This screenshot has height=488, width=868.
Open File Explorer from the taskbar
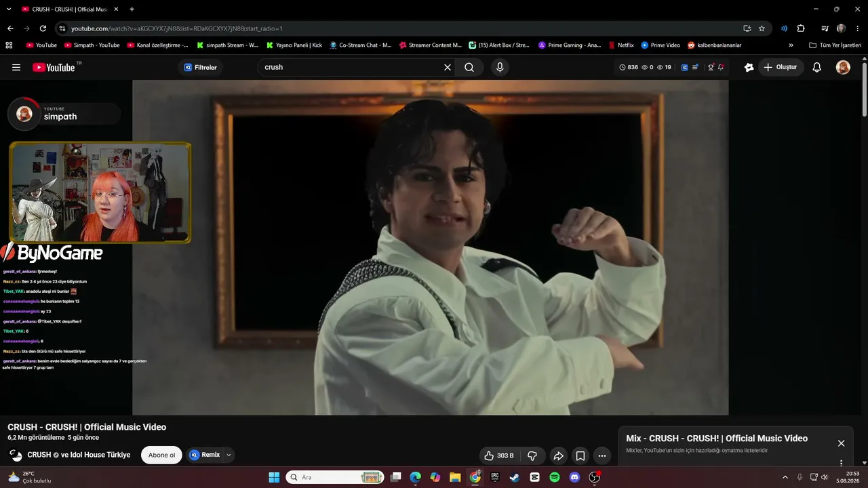coord(455,477)
